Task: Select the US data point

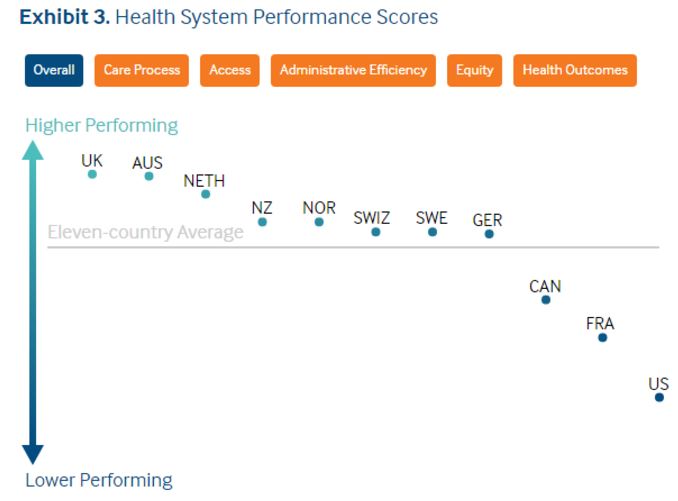Action: [659, 397]
